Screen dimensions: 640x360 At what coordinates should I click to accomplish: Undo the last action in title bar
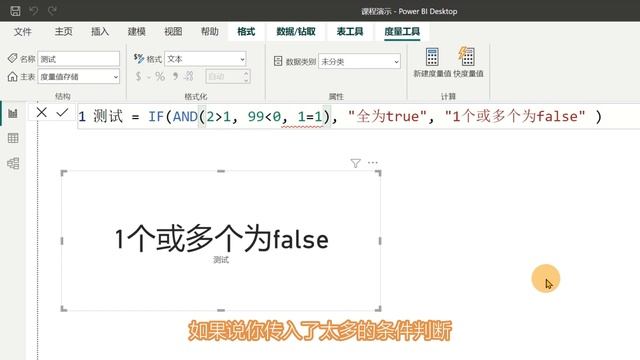point(34,11)
